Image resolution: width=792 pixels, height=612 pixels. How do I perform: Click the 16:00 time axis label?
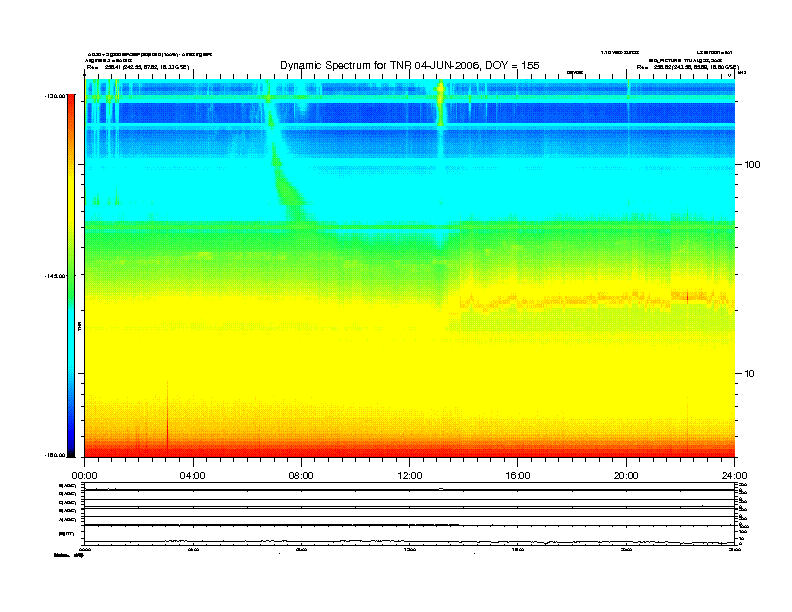tap(518, 476)
